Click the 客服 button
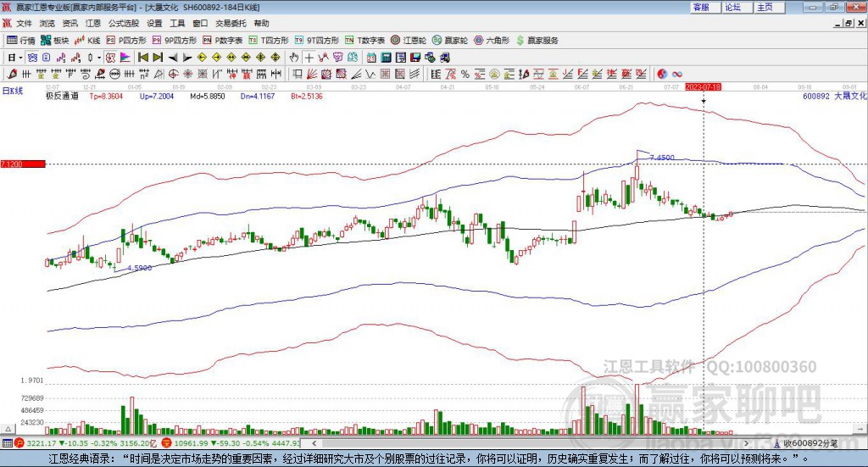The width and height of the screenshot is (868, 467). (x=701, y=7)
